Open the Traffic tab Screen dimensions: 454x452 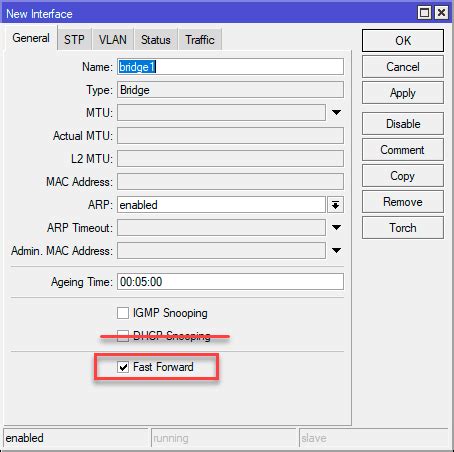click(200, 40)
